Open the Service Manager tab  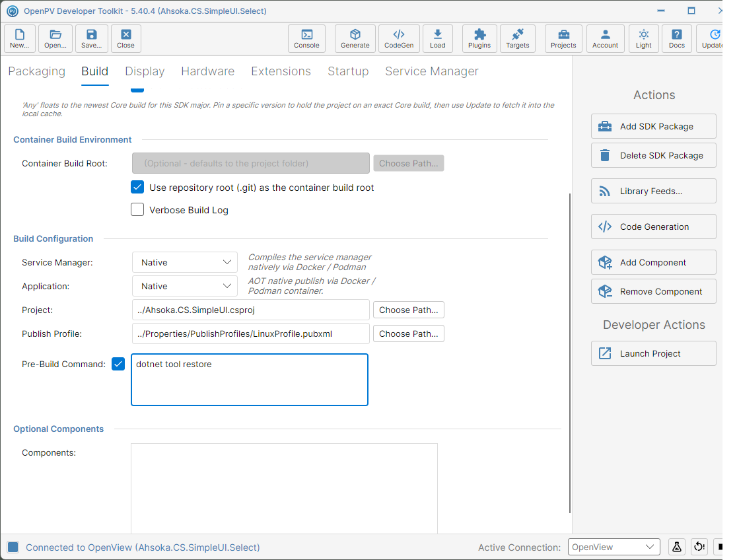click(431, 71)
